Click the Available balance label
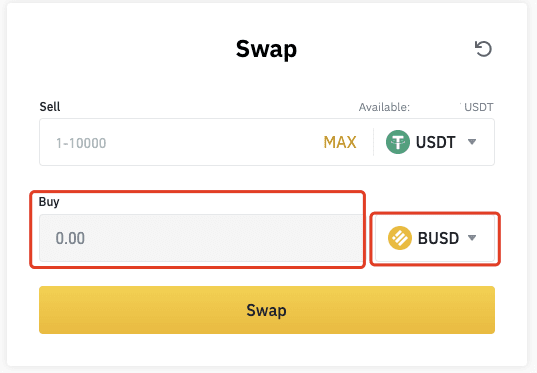The height and width of the screenshot is (373, 537). point(384,107)
